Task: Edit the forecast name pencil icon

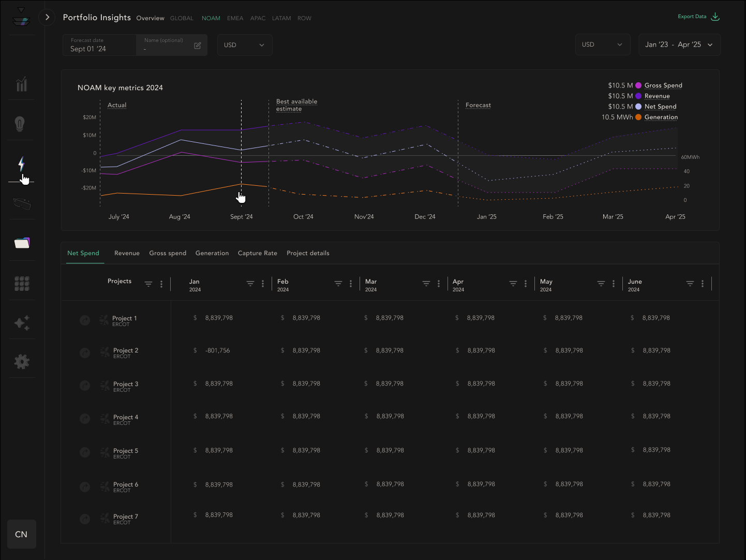Action: point(197,46)
